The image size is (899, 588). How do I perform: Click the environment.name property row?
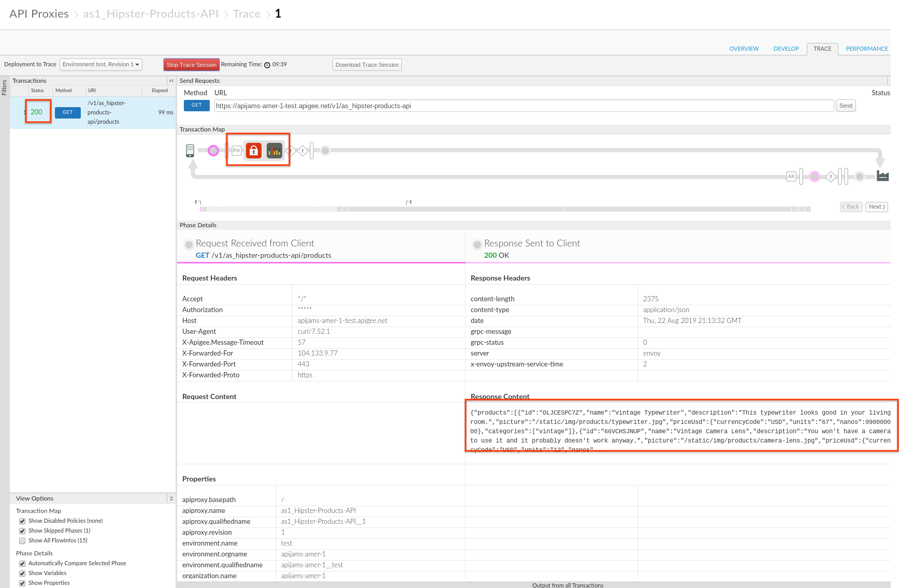pyautogui.click(x=321, y=543)
